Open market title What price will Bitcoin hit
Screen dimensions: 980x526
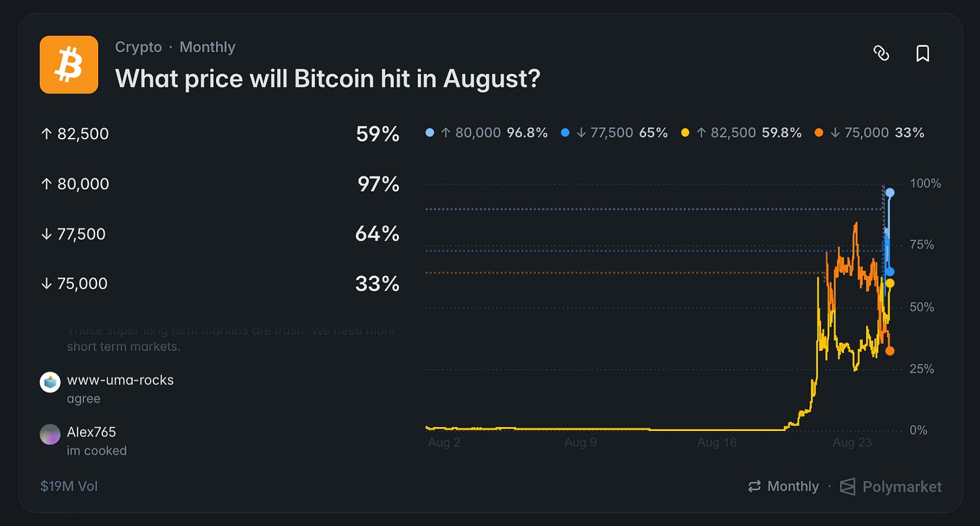(x=328, y=79)
